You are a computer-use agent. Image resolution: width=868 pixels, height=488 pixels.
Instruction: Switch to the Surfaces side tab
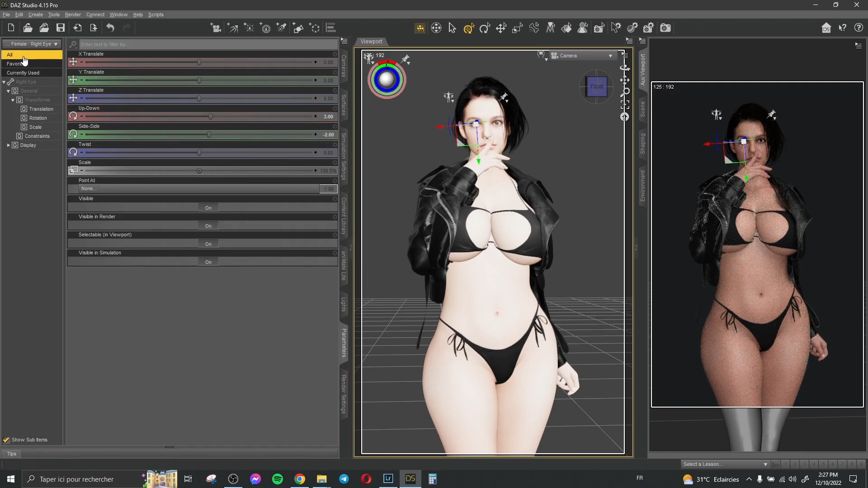click(x=344, y=105)
